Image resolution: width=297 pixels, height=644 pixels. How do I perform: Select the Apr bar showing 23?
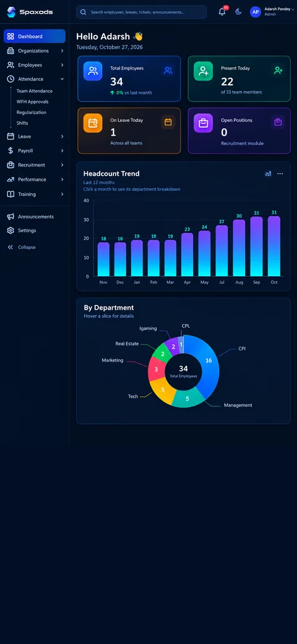(x=187, y=255)
